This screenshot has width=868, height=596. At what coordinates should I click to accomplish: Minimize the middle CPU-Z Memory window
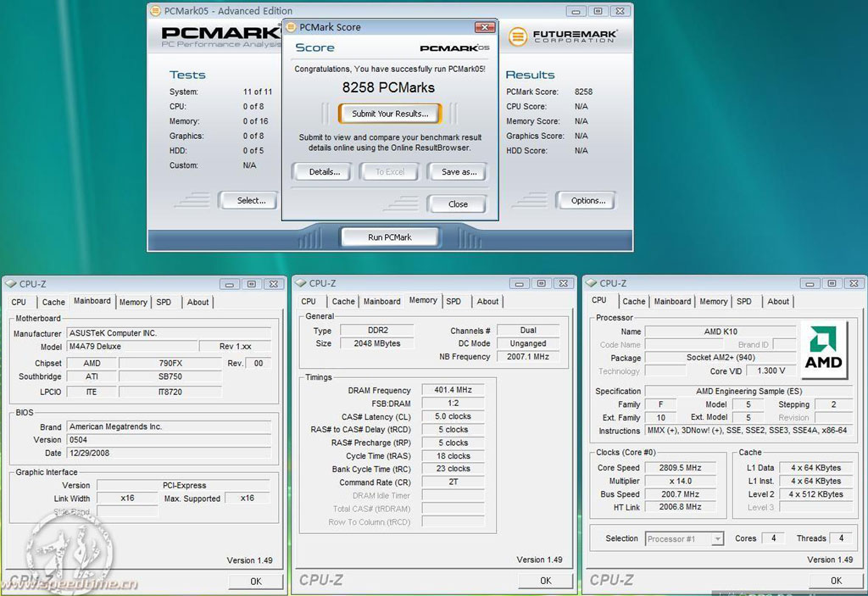pos(520,284)
